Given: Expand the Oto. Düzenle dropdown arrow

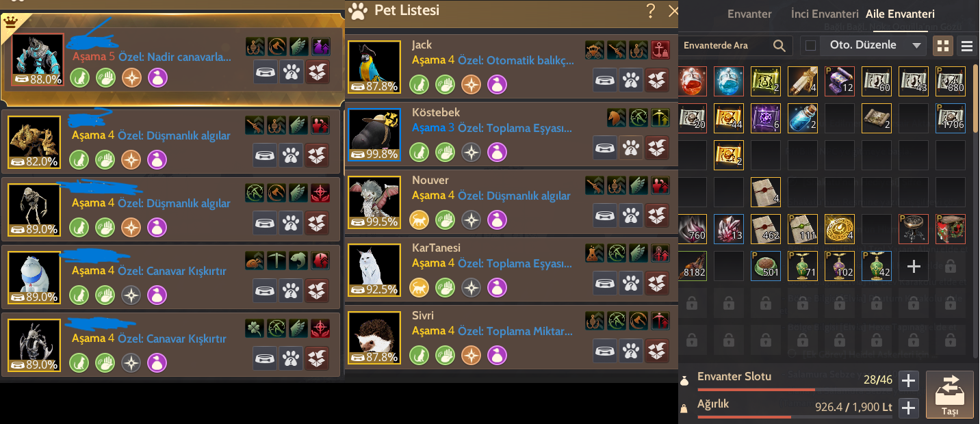Looking at the screenshot, I should pyautogui.click(x=917, y=46).
